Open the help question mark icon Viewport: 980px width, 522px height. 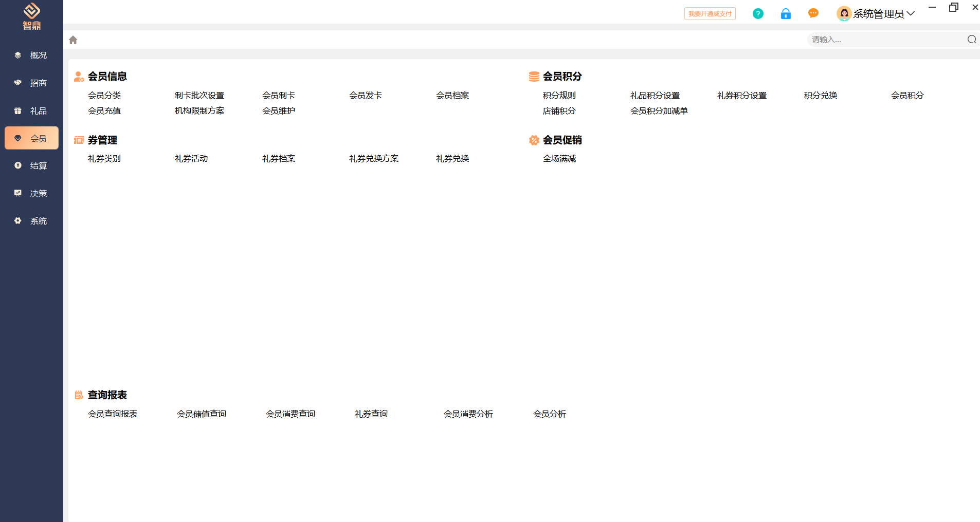(x=758, y=14)
